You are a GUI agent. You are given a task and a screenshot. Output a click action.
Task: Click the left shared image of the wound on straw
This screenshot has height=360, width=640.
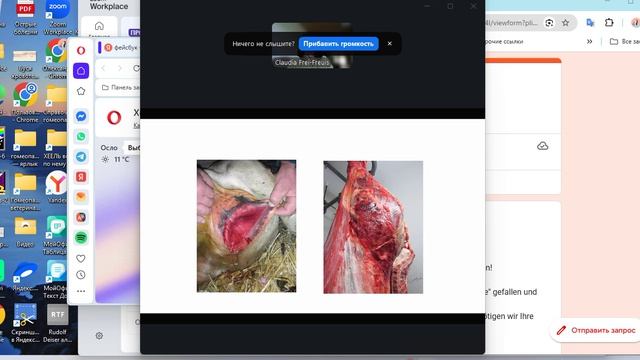tap(247, 226)
